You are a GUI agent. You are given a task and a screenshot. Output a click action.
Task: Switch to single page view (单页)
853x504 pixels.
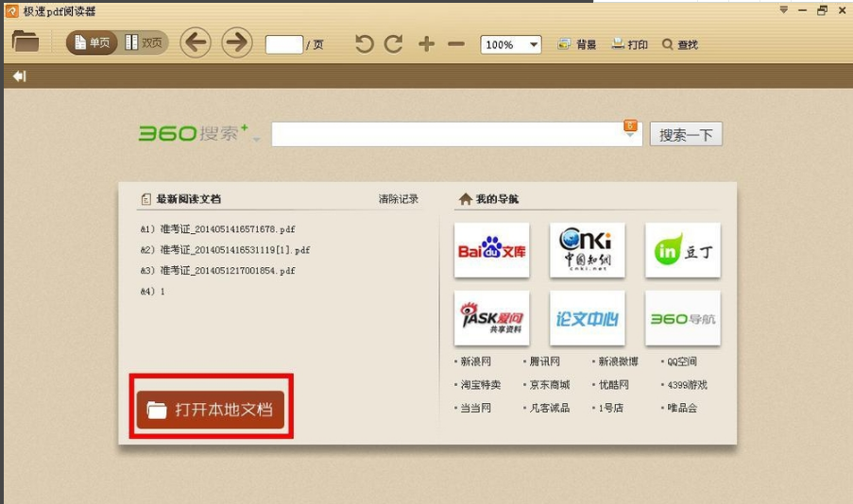tap(93, 42)
